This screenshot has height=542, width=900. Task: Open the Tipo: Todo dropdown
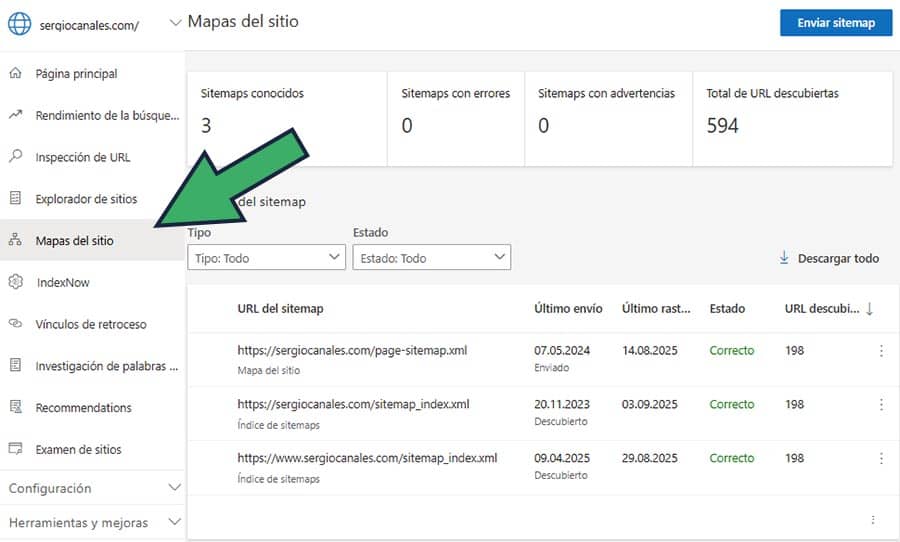click(x=266, y=257)
